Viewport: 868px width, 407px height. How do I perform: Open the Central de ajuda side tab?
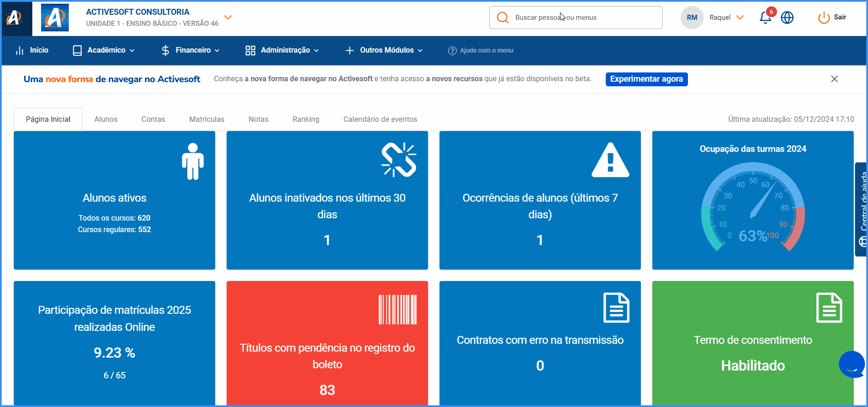click(x=862, y=209)
